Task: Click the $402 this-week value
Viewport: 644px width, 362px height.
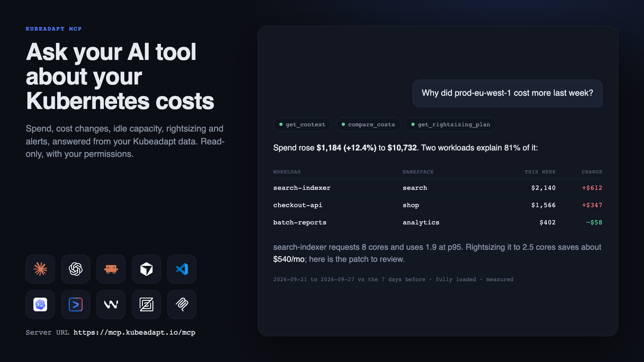Action: tap(548, 222)
